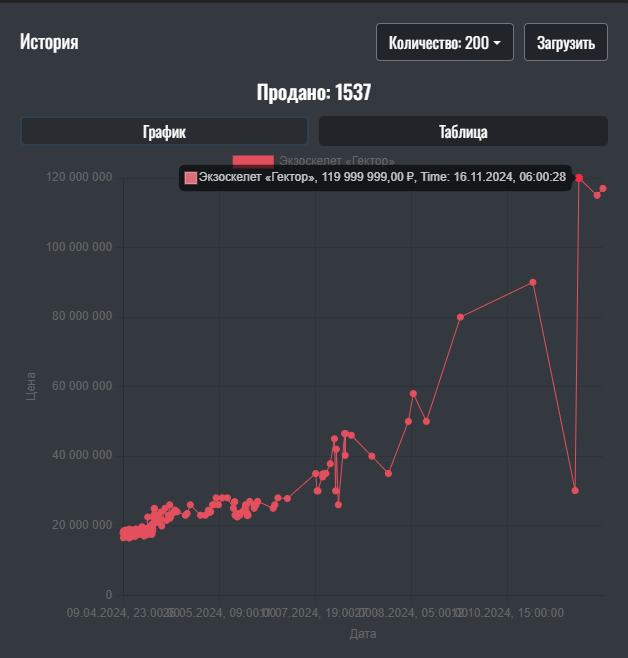Click the Продано: 1537 heading
The height and width of the screenshot is (658, 628).
pos(314,93)
